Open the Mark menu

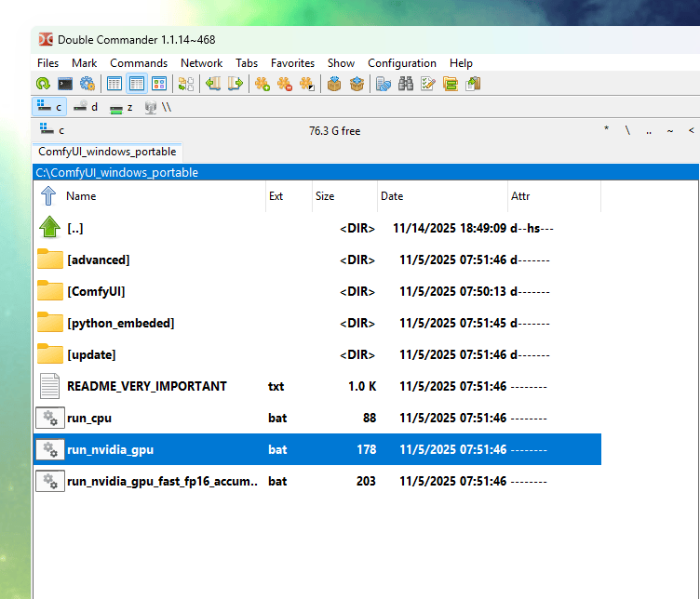point(85,63)
